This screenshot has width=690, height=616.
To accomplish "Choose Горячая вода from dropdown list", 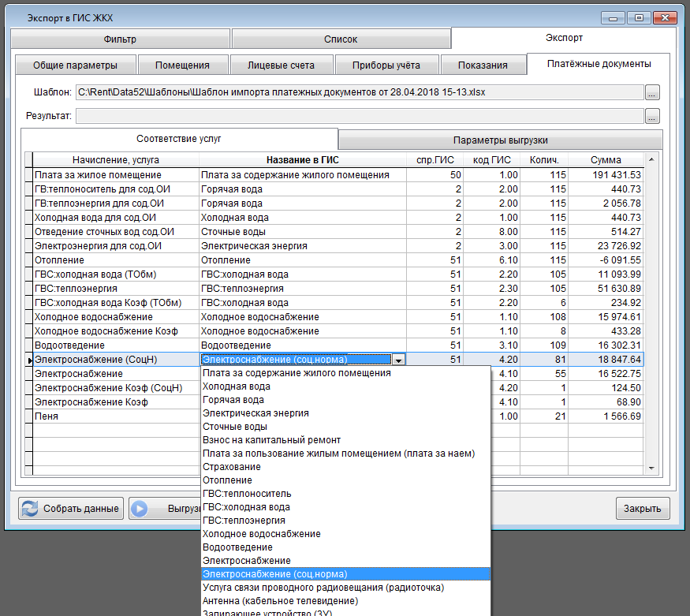I will pos(345,400).
